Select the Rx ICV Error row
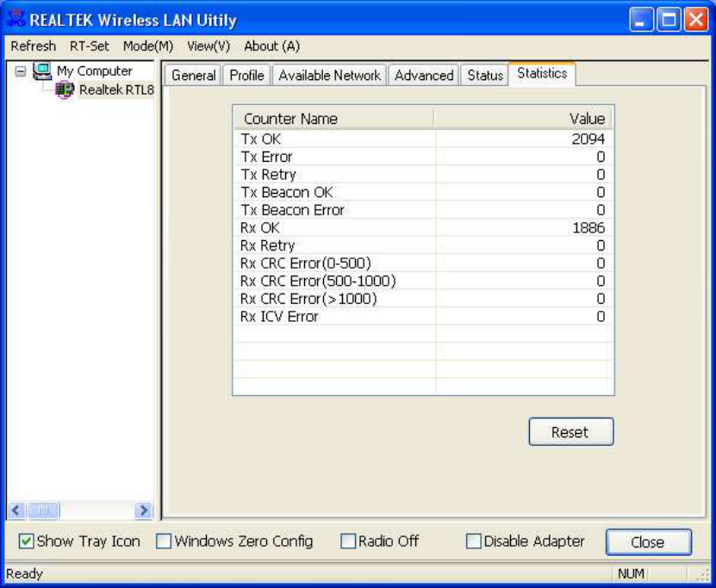 423,317
